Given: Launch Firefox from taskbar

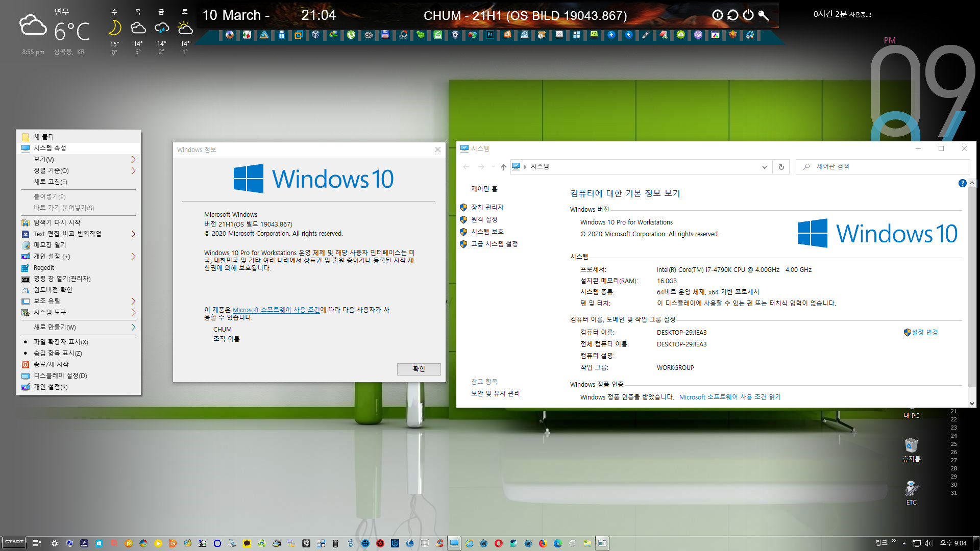Looking at the screenshot, I should (x=543, y=543).
